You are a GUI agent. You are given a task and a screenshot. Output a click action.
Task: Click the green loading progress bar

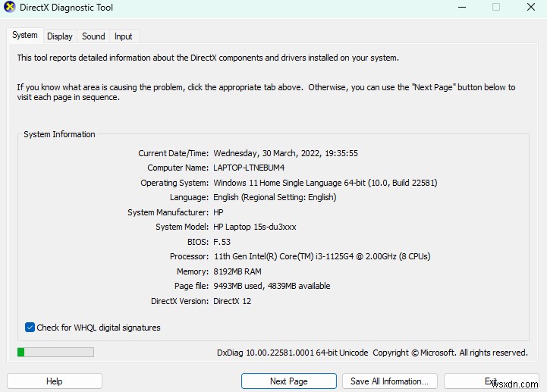coord(55,353)
